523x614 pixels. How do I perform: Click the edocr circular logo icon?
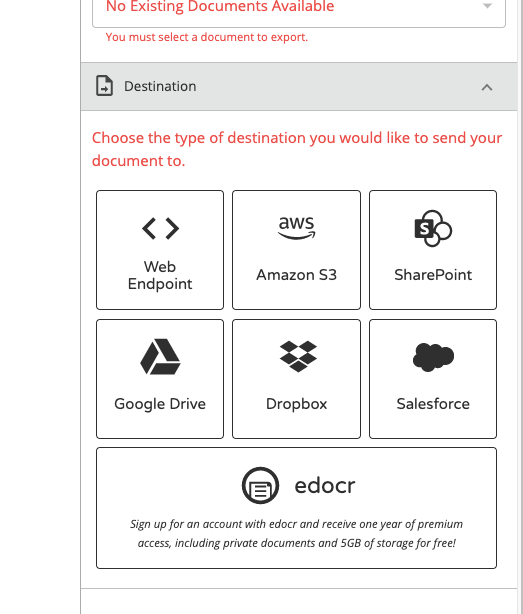click(x=260, y=485)
